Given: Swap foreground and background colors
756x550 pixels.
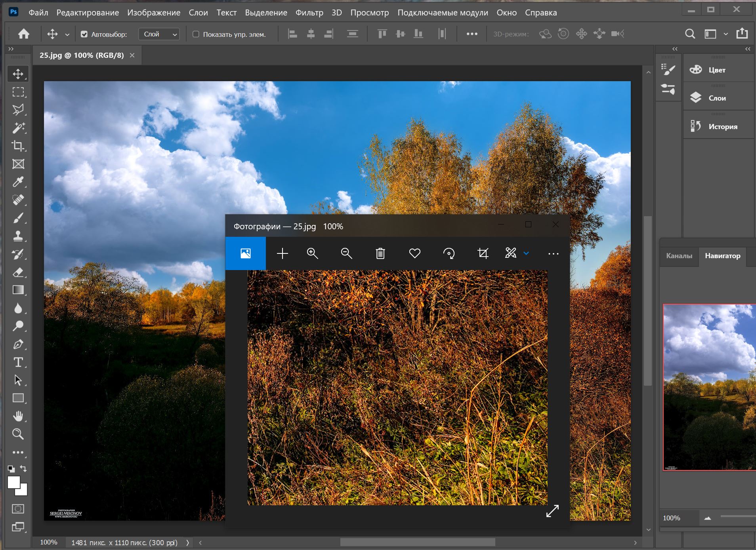Looking at the screenshot, I should (x=23, y=468).
